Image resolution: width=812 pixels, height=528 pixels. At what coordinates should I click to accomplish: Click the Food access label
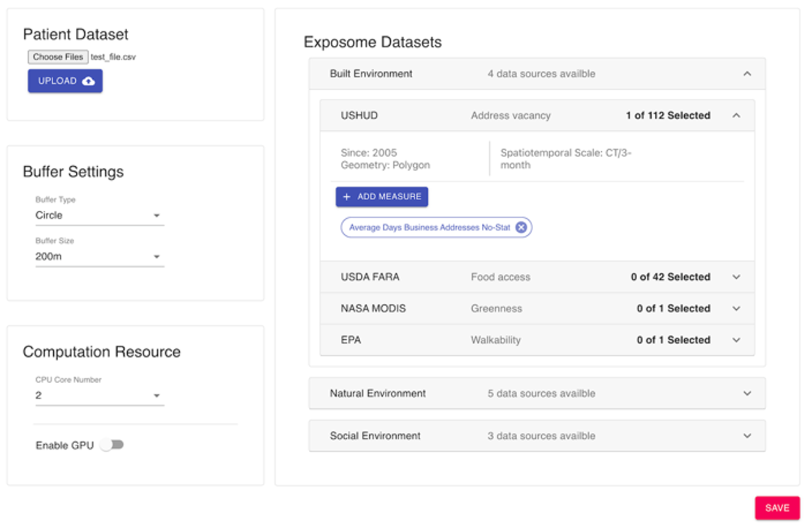pyautogui.click(x=500, y=277)
